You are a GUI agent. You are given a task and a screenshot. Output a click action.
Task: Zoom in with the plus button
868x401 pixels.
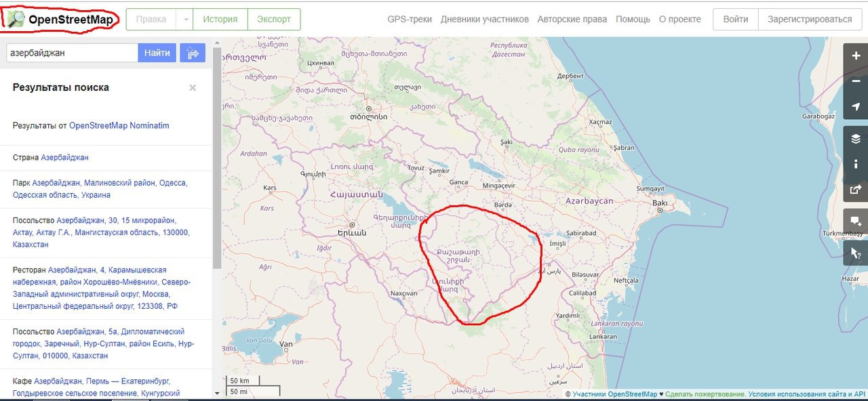tap(856, 56)
